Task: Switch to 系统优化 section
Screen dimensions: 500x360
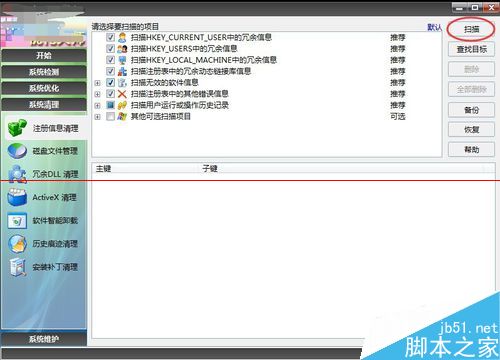Action: [x=44, y=88]
